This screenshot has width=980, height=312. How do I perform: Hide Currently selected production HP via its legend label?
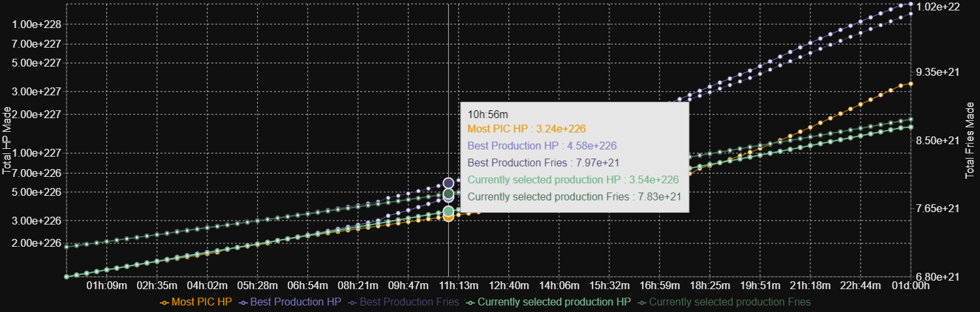554,302
